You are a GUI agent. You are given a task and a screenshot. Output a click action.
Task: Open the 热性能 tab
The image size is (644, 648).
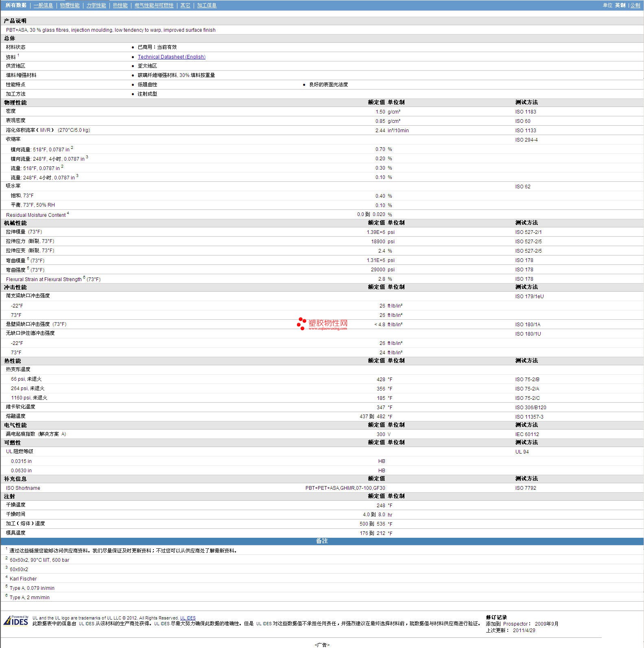point(120,5)
